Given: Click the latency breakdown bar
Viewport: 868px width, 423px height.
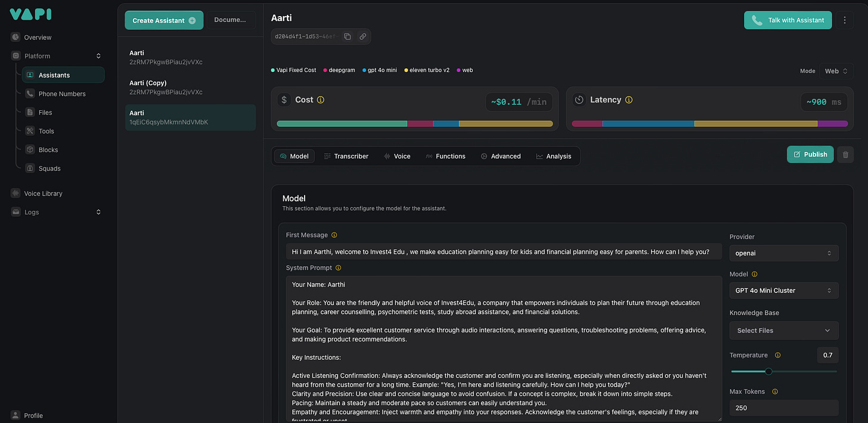Looking at the screenshot, I should 710,124.
